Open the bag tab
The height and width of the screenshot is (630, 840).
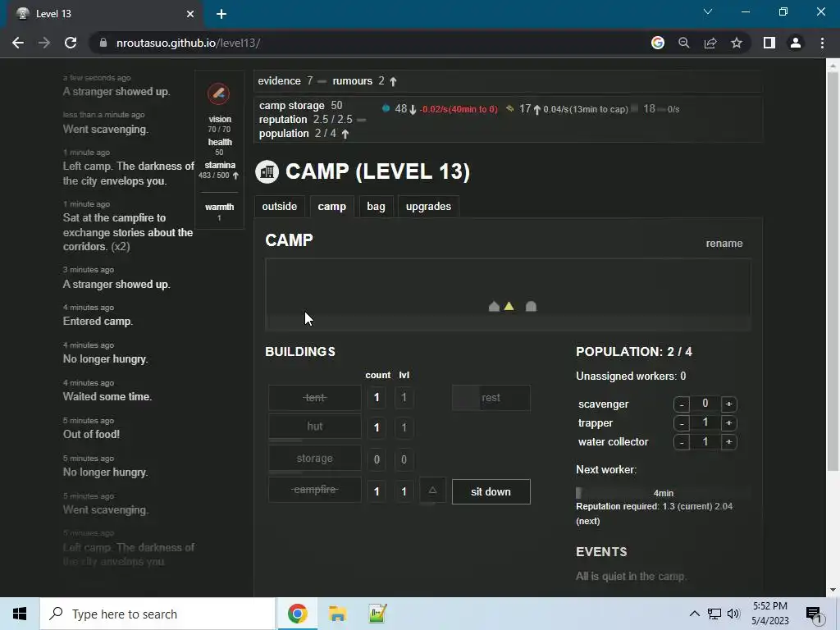[x=376, y=206]
